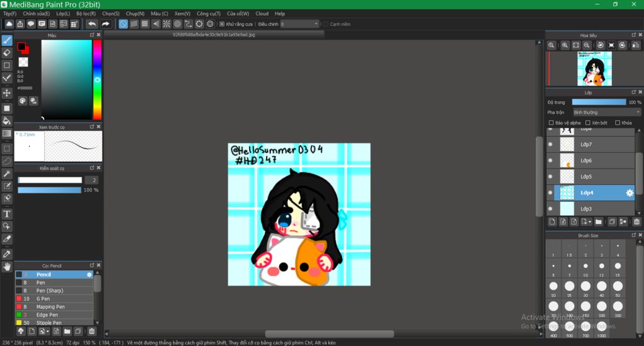Open the Chỉnh sửa(E) menu
Image resolution: width=644 pixels, height=346 pixels.
pyautogui.click(x=36, y=14)
